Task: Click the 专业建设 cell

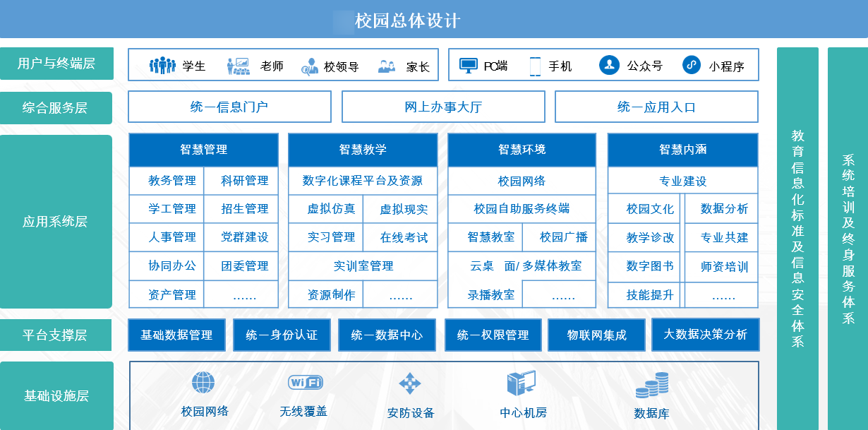Action: click(x=683, y=181)
